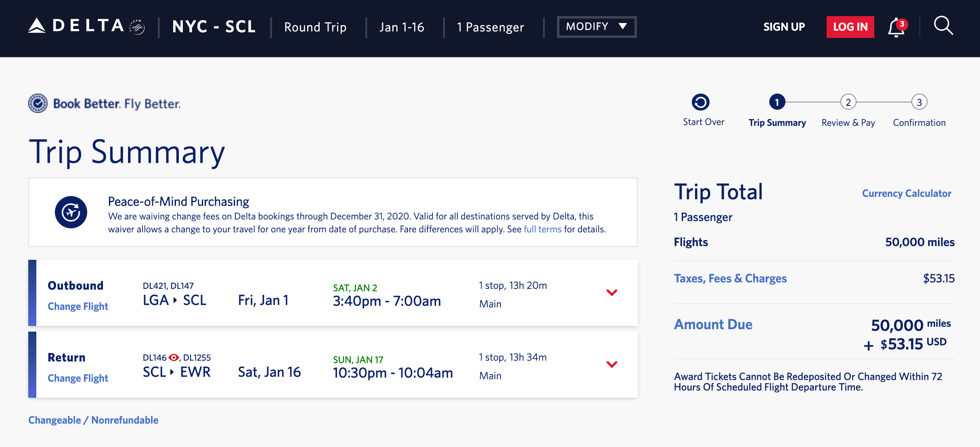Click Change Flight under Return
This screenshot has width=980, height=447.
[78, 378]
